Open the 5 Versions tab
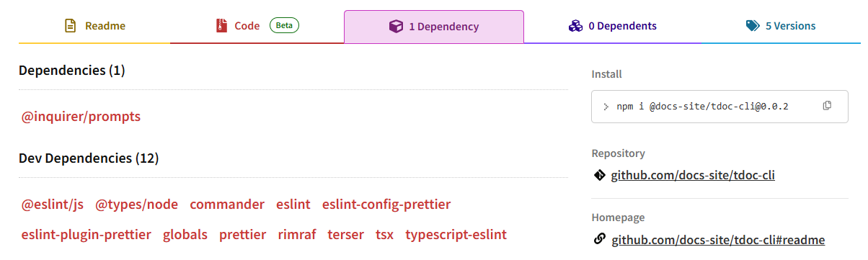This screenshot has width=868, height=260. [x=781, y=27]
